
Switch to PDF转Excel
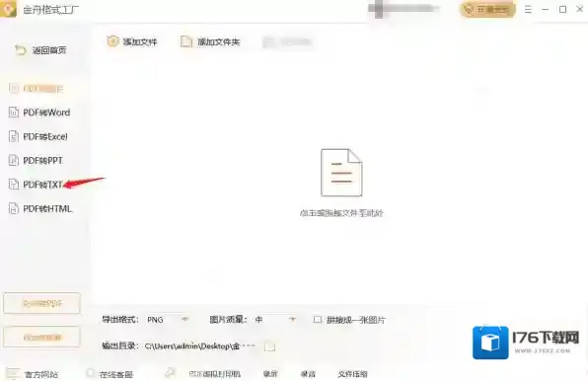coord(37,136)
